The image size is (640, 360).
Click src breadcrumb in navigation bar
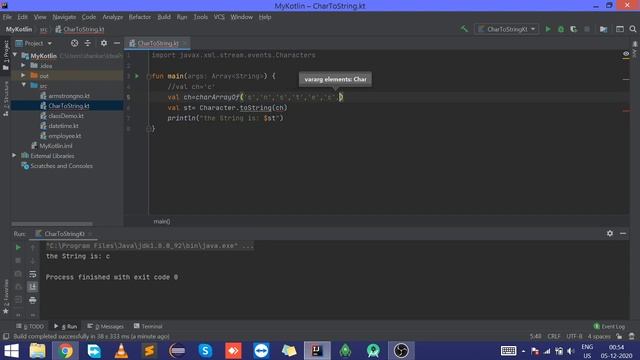click(x=44, y=29)
